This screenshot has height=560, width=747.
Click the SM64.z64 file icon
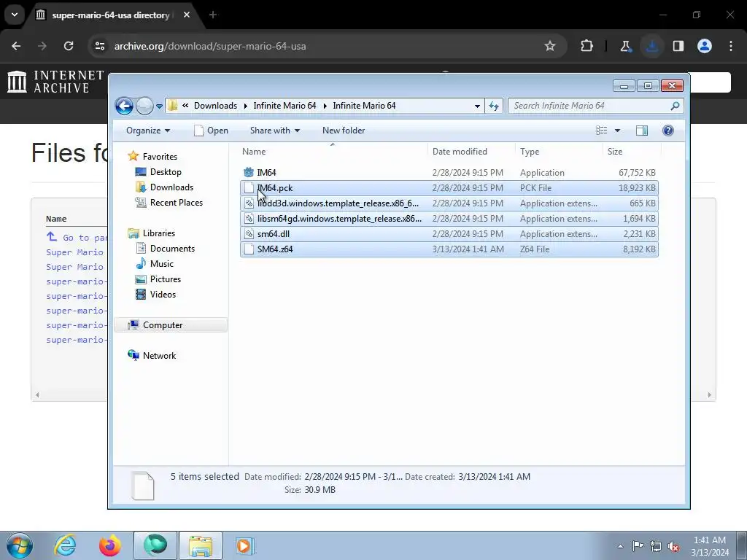point(249,249)
